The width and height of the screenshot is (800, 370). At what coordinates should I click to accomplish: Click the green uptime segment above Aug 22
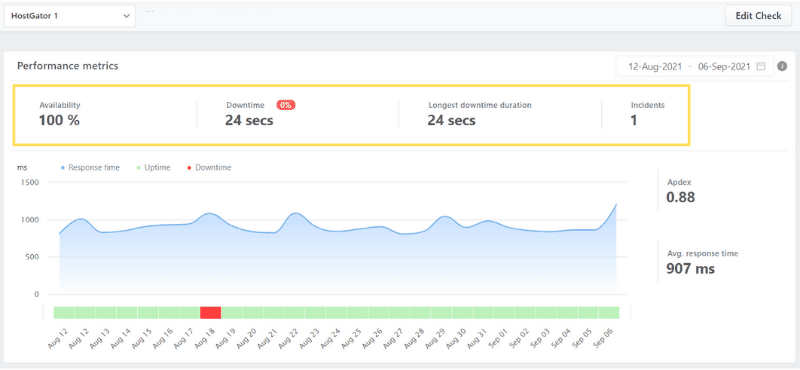coord(294,312)
